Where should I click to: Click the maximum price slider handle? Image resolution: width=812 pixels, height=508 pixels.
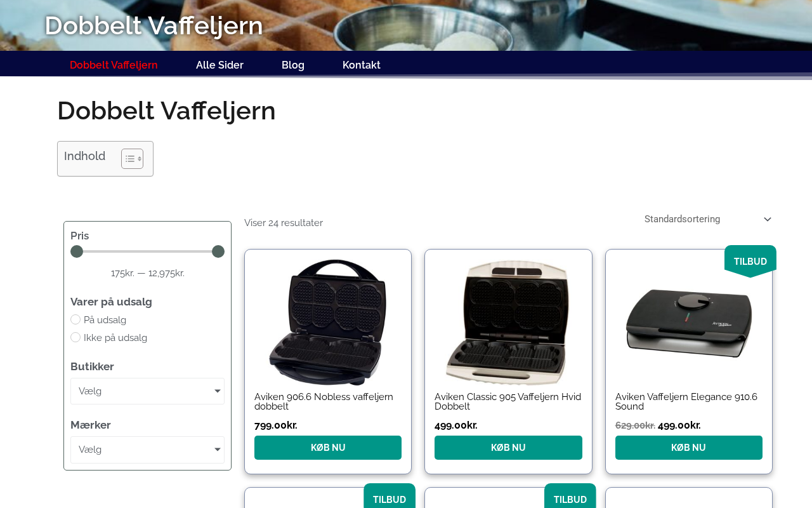coord(218,251)
